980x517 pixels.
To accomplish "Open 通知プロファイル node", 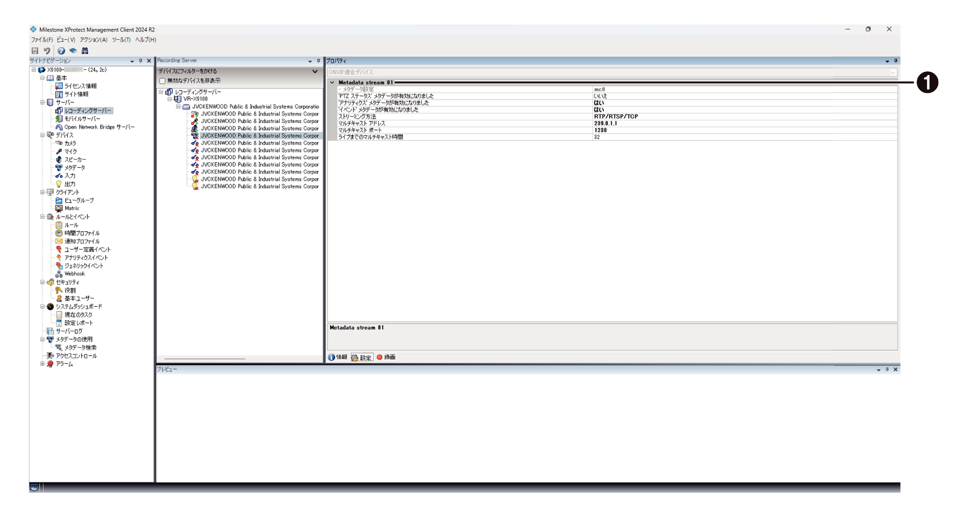I will click(x=82, y=242).
